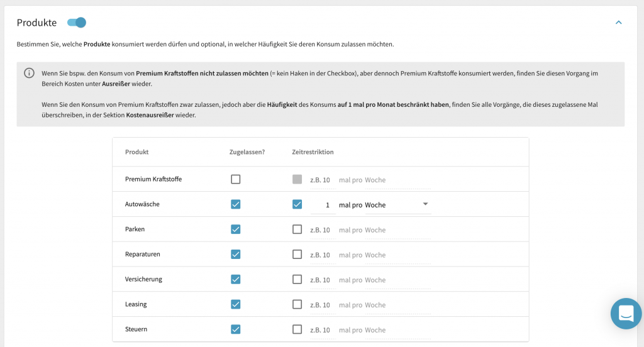Enable Zeitrestriktion checkbox for Steuern
Viewport: 644px width, 347px height.
(297, 329)
